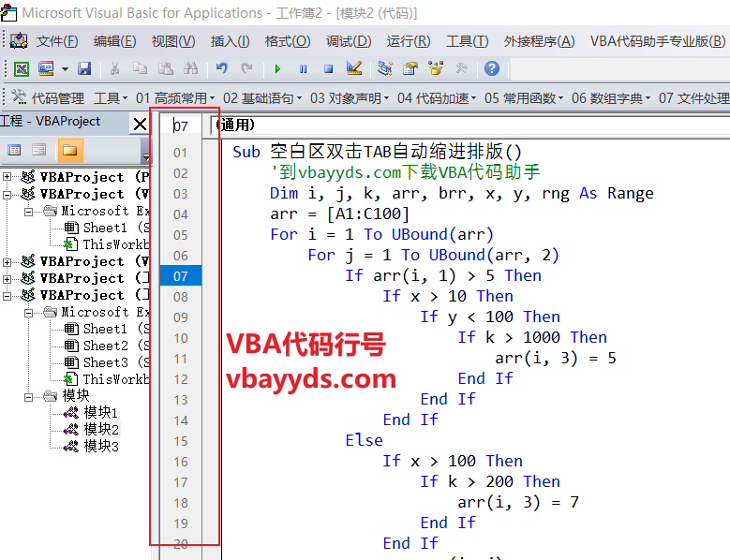This screenshot has height=560, width=730.
Task: Click the Redo arrow icon
Action: (246, 69)
